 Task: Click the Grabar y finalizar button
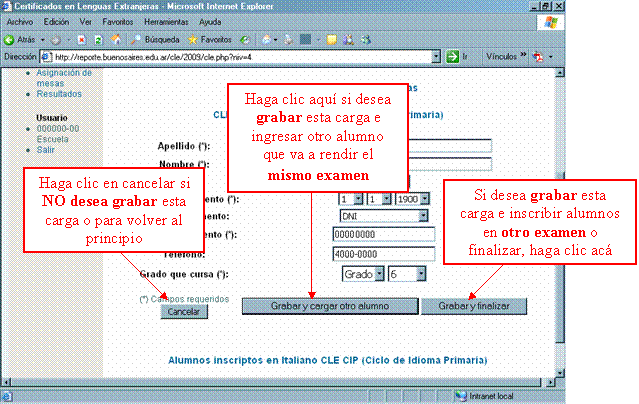pos(473,305)
